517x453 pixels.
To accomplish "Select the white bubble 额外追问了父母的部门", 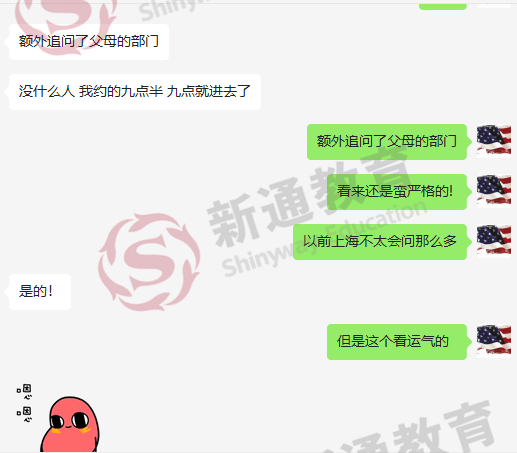I will (89, 42).
